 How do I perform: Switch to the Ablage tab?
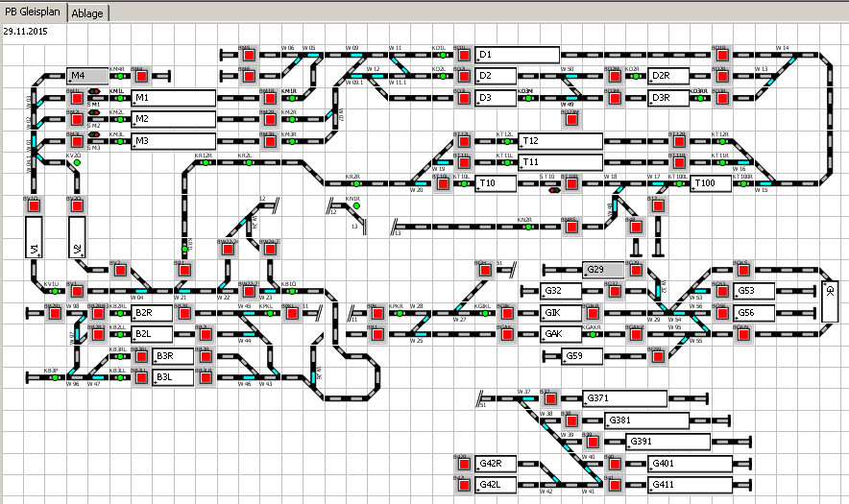pos(87,12)
